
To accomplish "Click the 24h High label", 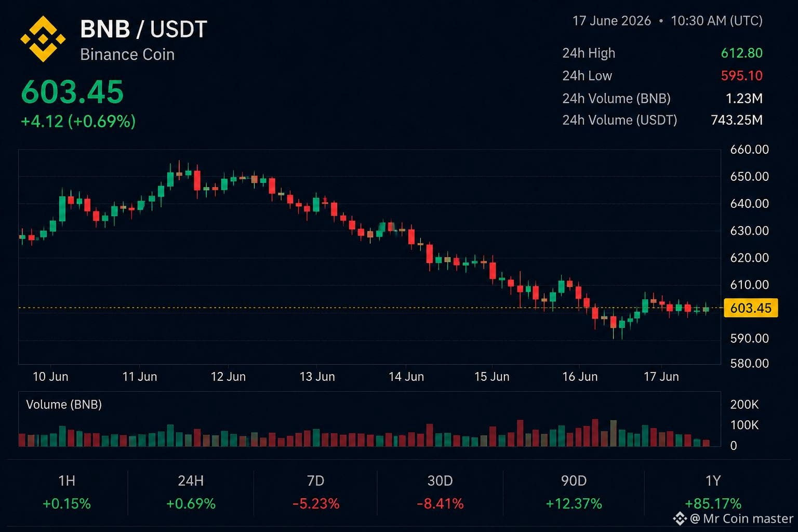I will (589, 53).
